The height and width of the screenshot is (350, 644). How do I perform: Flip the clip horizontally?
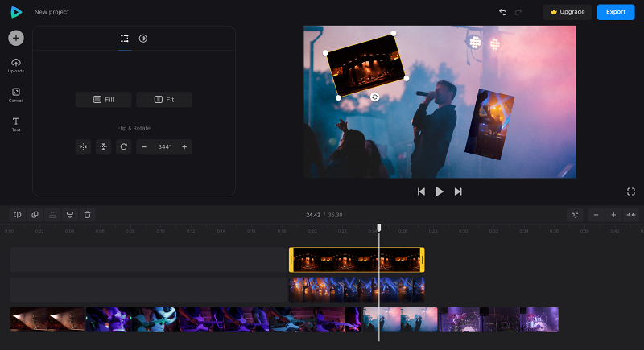[x=84, y=147]
